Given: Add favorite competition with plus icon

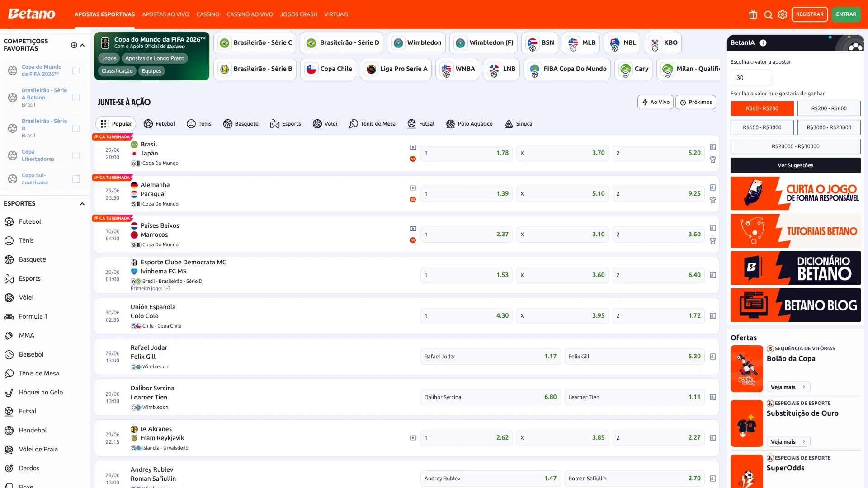Looking at the screenshot, I should (74, 45).
